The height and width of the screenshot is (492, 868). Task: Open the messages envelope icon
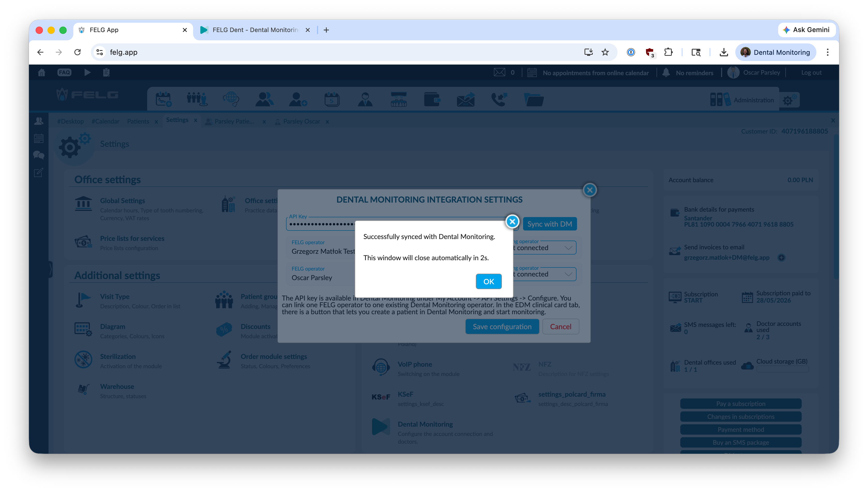click(x=499, y=72)
